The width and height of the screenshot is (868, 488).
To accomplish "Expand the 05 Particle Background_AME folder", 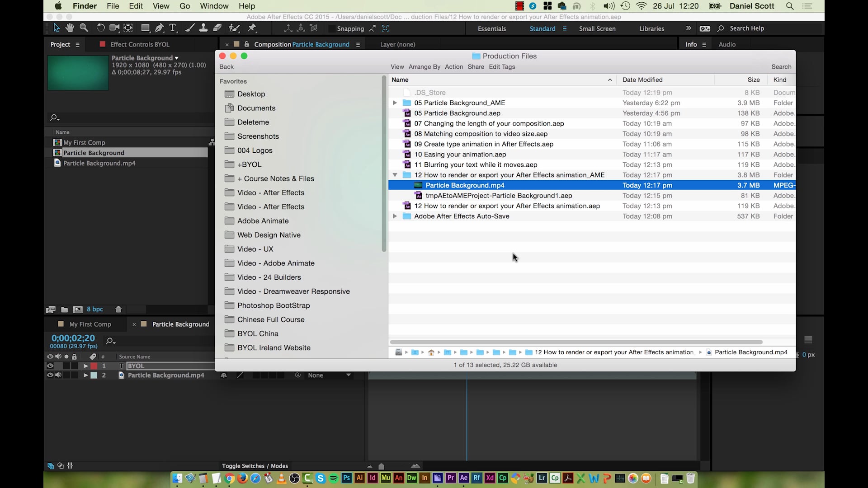I will pos(395,103).
